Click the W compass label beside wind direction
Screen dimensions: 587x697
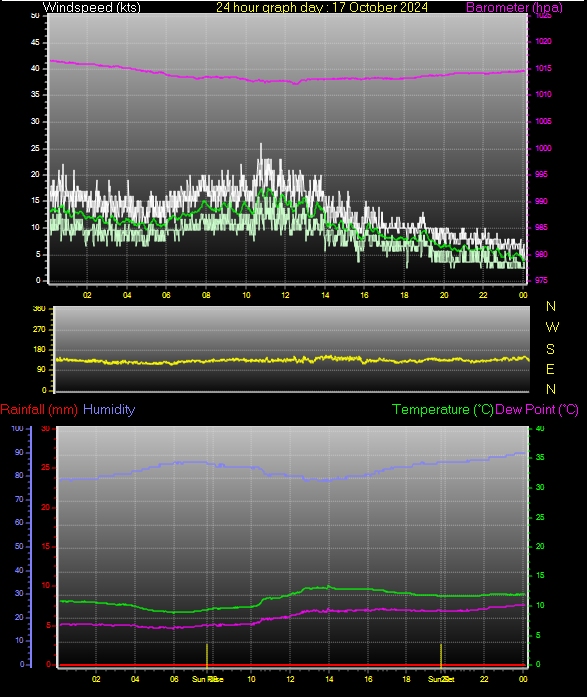[552, 328]
